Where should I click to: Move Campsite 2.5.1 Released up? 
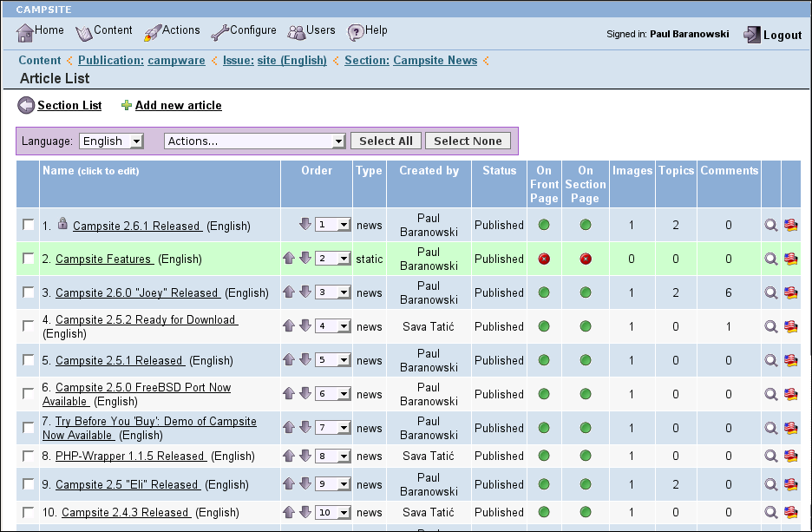(x=289, y=359)
